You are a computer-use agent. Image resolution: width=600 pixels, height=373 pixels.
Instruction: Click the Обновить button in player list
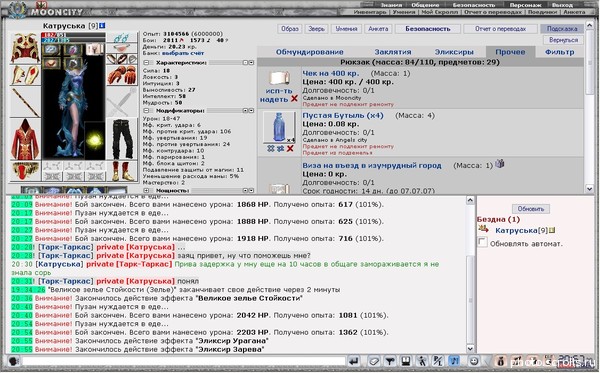(x=531, y=209)
